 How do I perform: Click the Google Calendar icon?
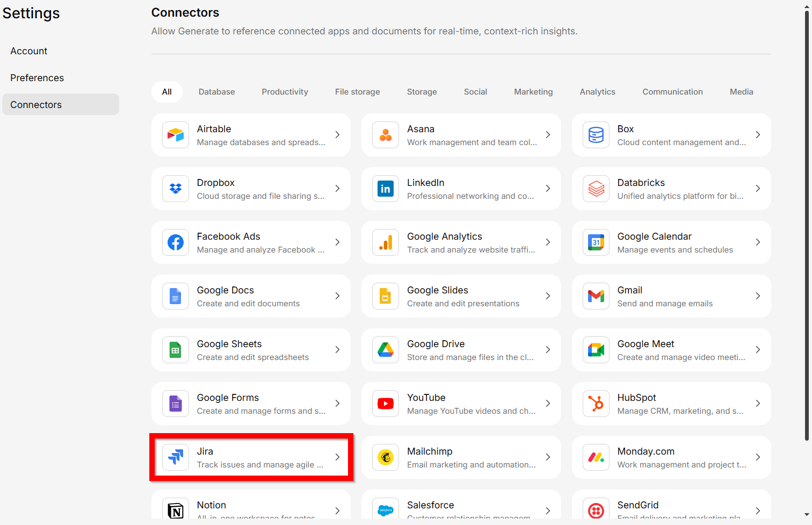[596, 242]
